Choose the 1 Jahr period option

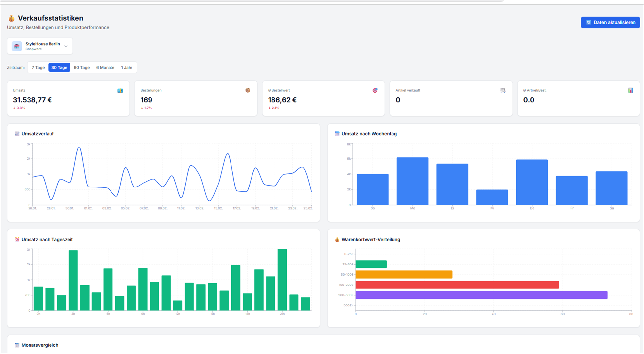pyautogui.click(x=127, y=68)
